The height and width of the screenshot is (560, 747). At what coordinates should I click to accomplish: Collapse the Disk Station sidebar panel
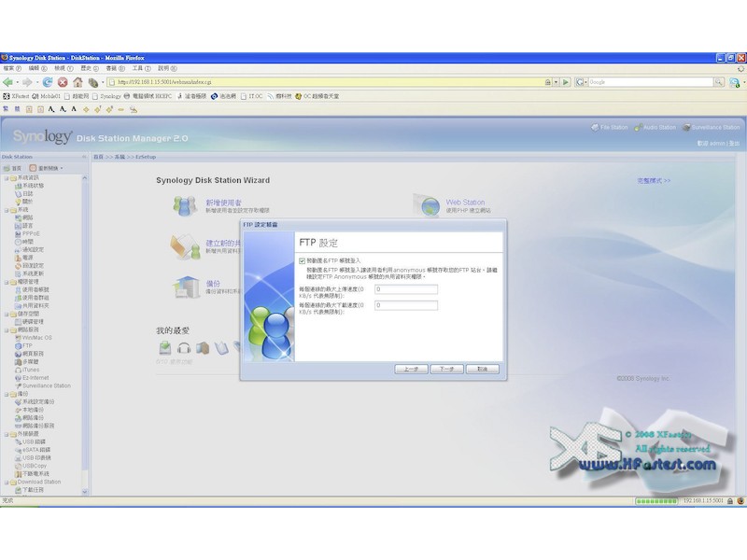[84, 157]
